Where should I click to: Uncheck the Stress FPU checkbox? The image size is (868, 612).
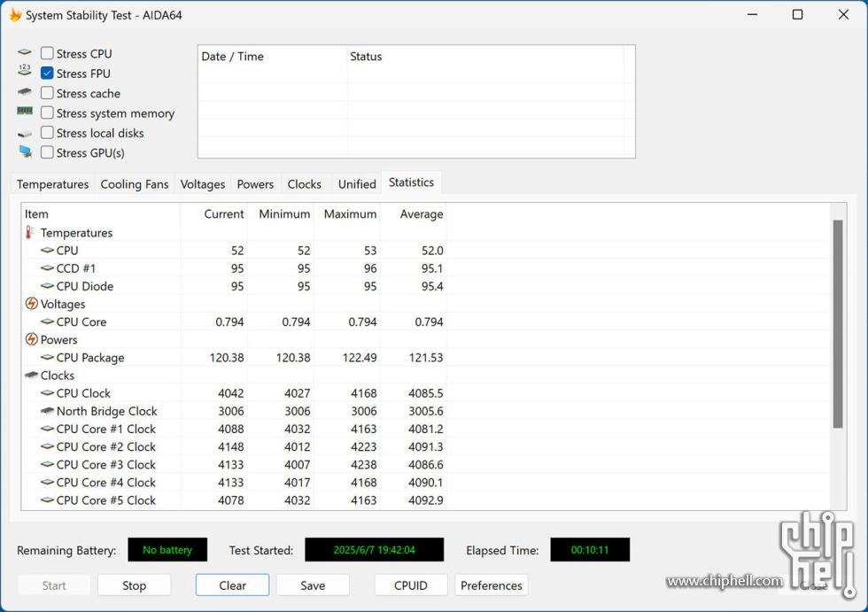tap(47, 73)
